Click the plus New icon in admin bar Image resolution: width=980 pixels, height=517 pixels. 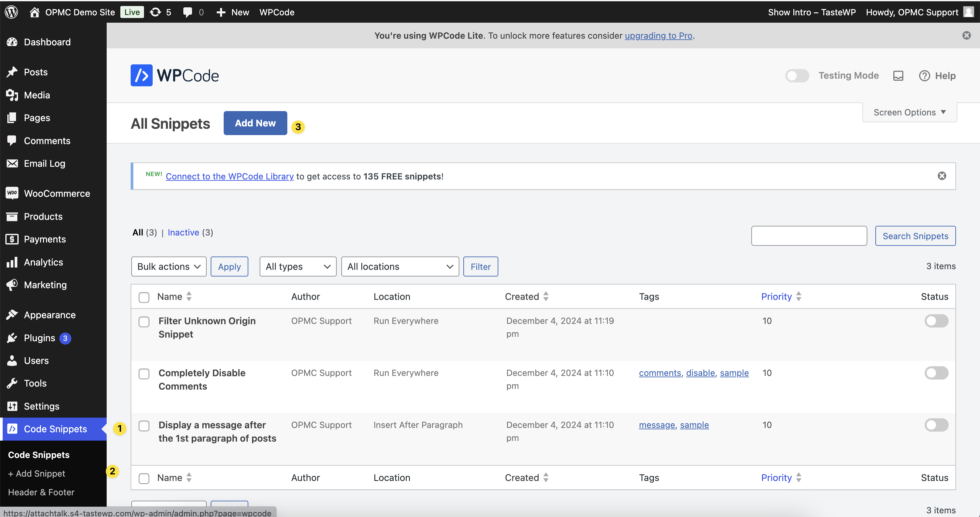pos(221,12)
